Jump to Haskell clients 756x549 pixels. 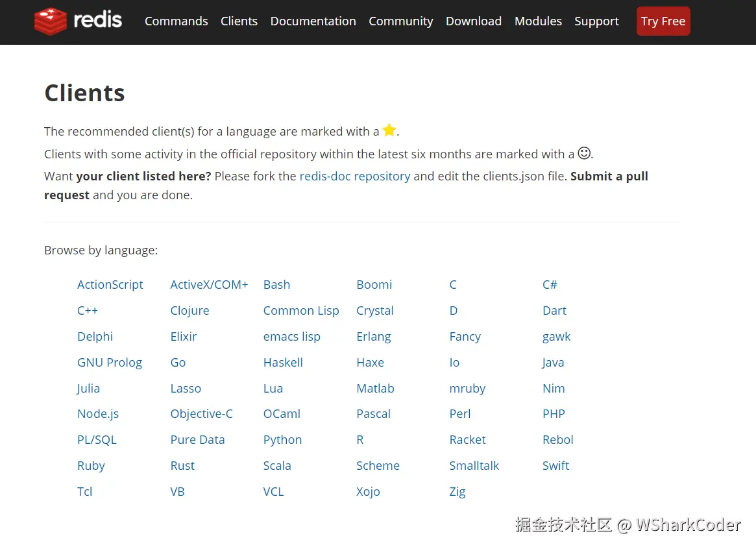tap(283, 363)
